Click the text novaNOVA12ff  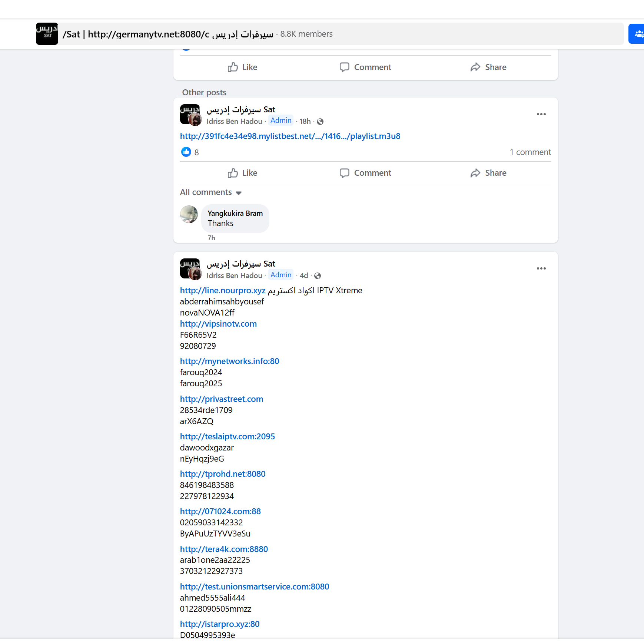click(207, 313)
